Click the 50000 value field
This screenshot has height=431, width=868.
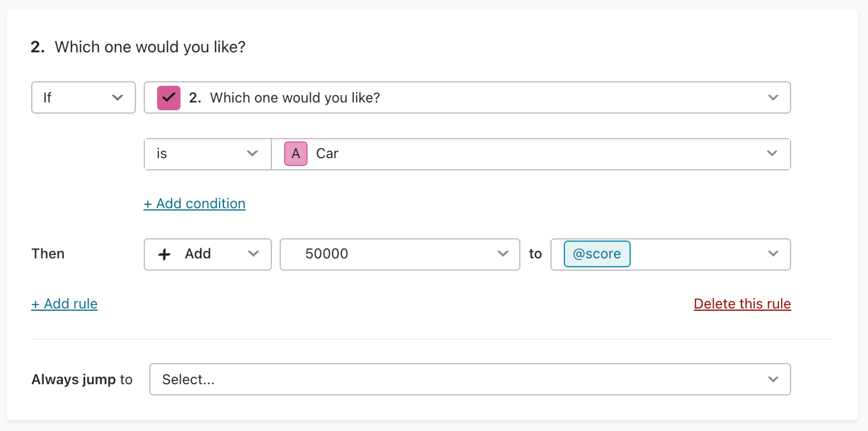(400, 254)
